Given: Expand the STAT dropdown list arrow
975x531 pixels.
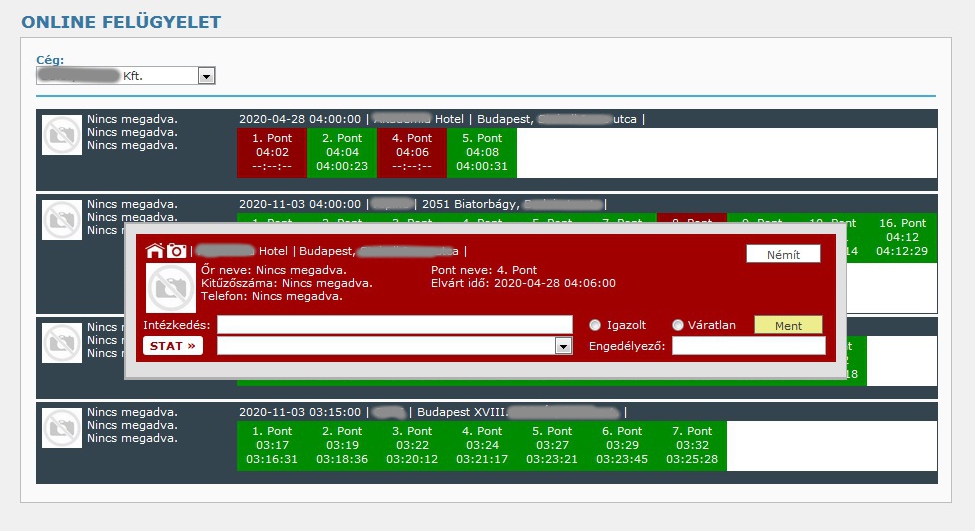Looking at the screenshot, I should 563,346.
